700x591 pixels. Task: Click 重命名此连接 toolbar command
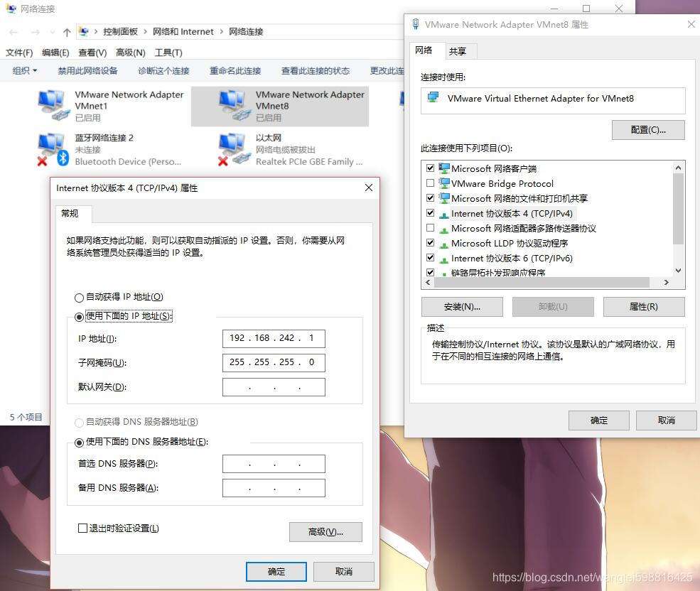coord(235,70)
